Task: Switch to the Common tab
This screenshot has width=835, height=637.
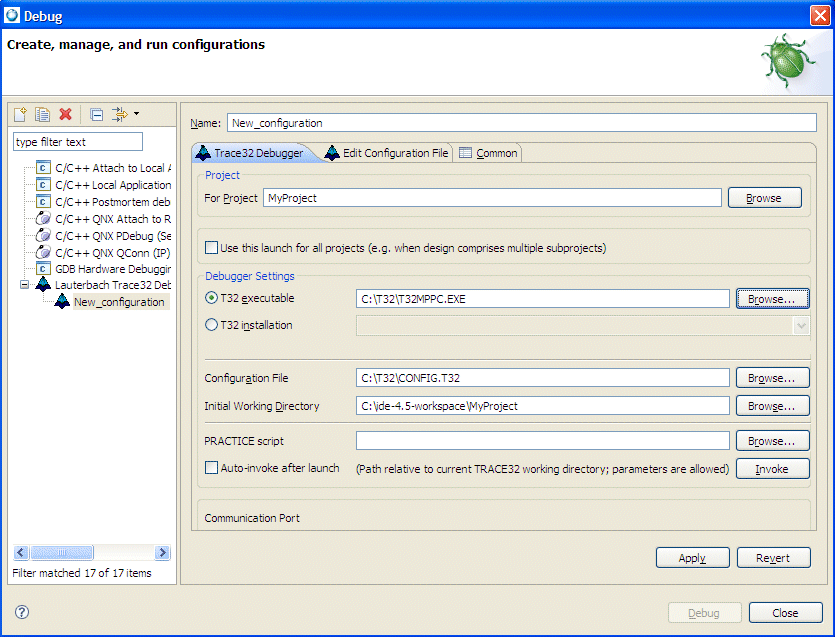Action: click(x=490, y=153)
